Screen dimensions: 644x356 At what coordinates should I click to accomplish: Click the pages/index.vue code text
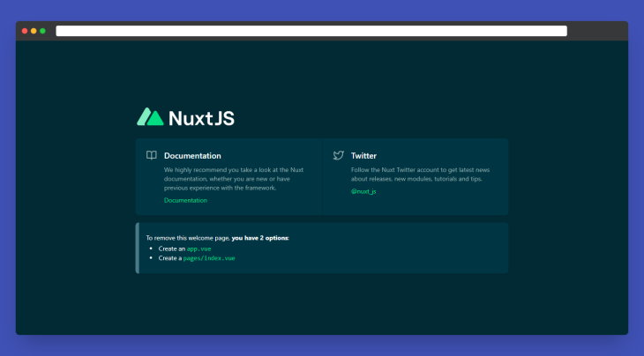pos(209,258)
